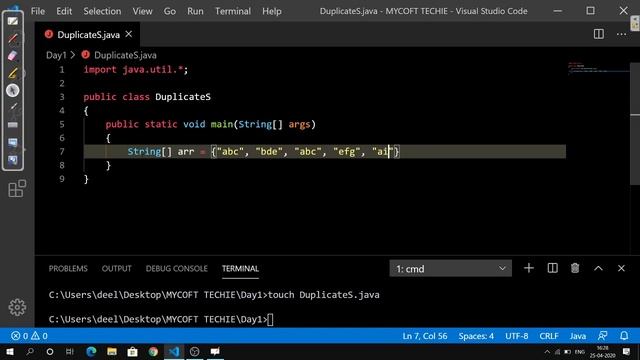Kill terminal with trash icon
Screen dimensions: 640x360
(575, 268)
